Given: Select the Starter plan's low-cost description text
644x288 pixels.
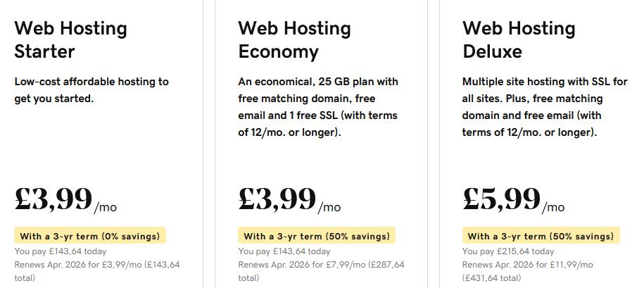Looking at the screenshot, I should click(91, 90).
